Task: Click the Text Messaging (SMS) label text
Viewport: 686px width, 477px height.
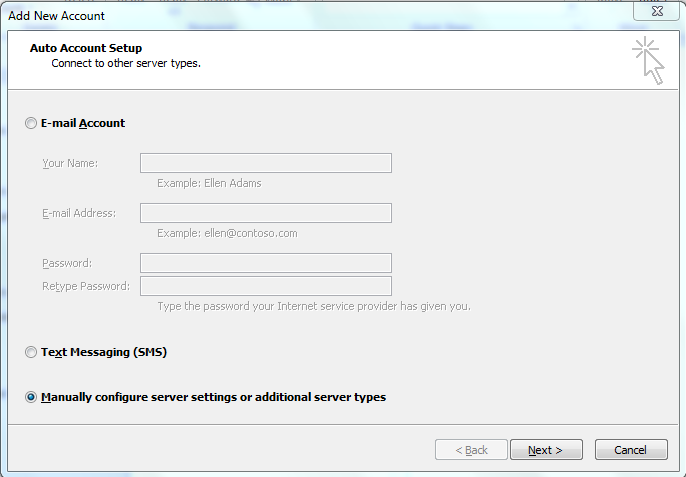Action: tap(104, 352)
